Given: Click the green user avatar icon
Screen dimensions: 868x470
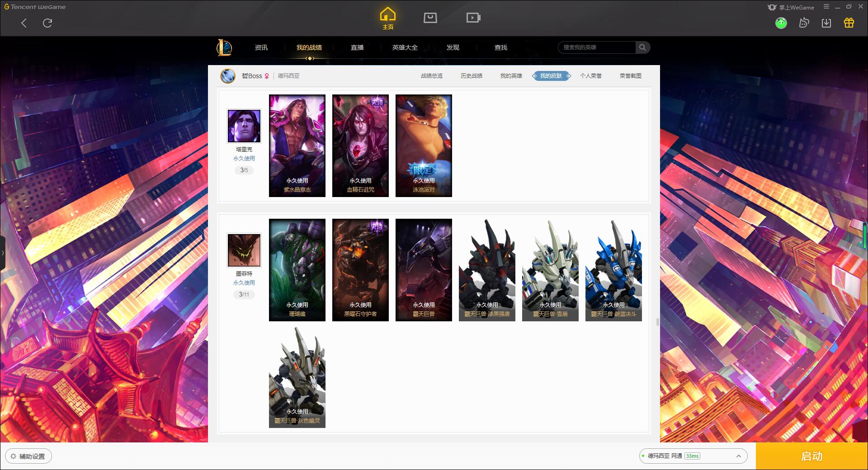Looking at the screenshot, I should [x=781, y=23].
